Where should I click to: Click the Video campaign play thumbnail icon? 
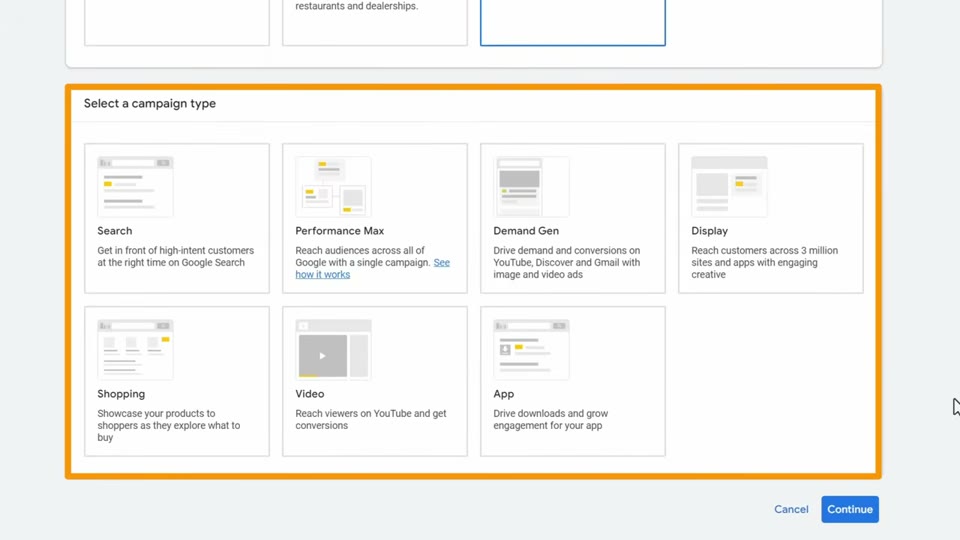333,349
